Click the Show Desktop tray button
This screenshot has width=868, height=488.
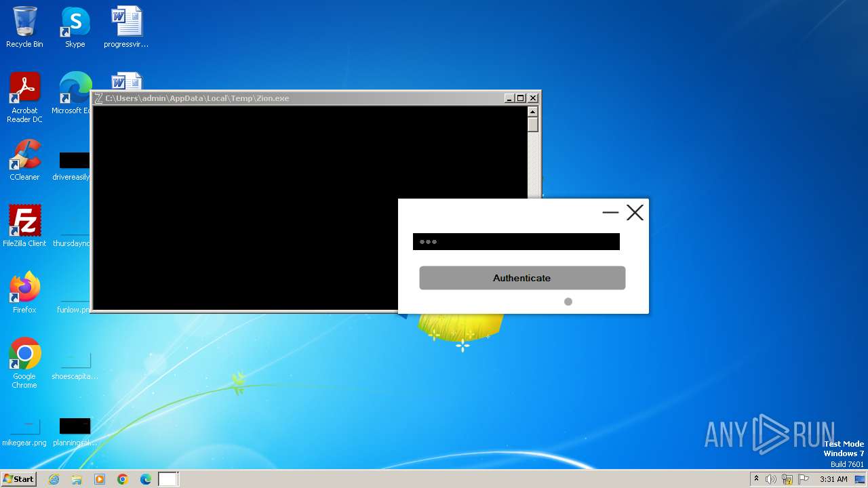tap(860, 479)
